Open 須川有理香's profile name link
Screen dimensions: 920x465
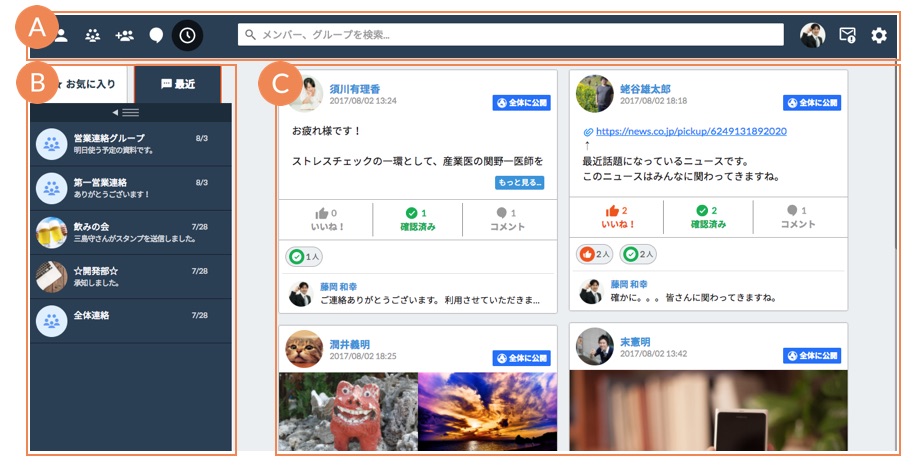click(x=357, y=88)
